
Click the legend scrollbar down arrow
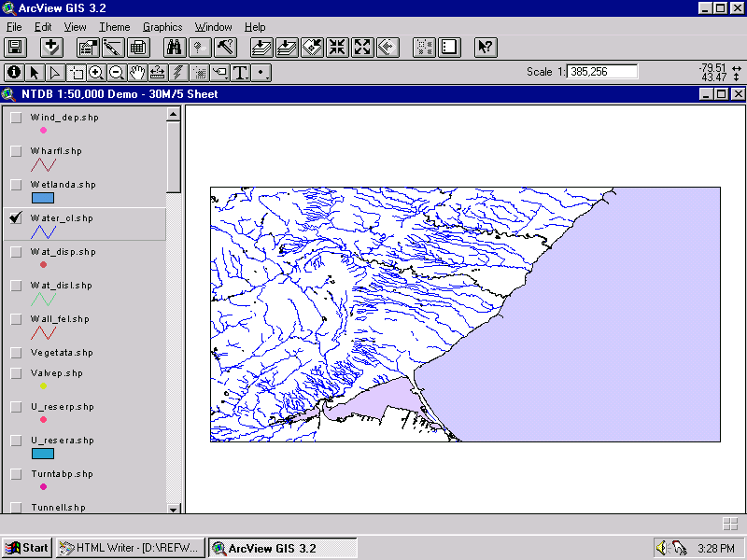174,509
